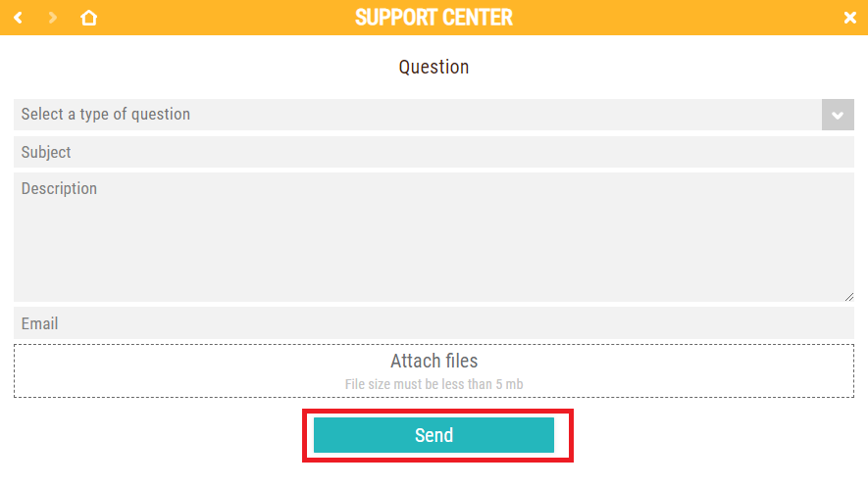Click the "Email" placeholder text

pyautogui.click(x=39, y=323)
